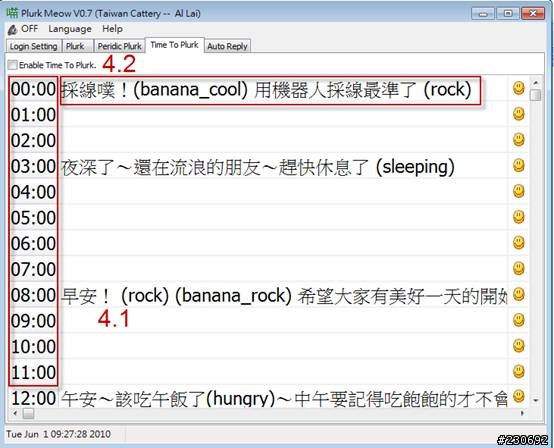
Task: Maximize the Plurk Meow window
Action: click(x=508, y=14)
